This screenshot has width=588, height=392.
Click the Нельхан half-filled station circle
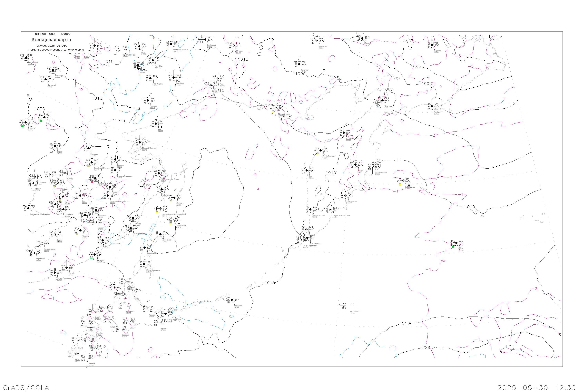148,101
